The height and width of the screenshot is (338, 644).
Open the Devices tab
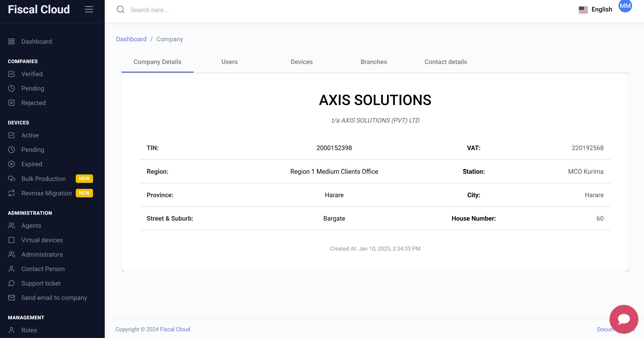click(301, 62)
